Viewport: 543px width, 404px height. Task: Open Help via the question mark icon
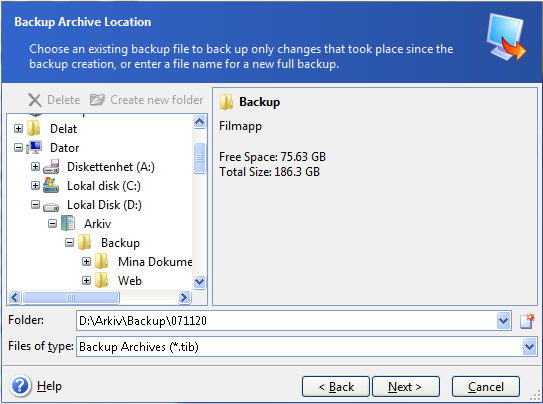(20, 386)
